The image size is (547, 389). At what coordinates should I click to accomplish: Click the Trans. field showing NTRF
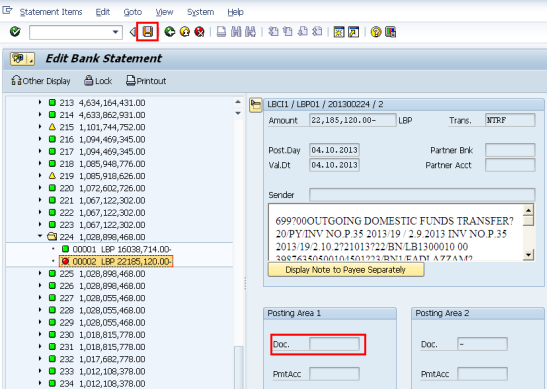(510, 120)
